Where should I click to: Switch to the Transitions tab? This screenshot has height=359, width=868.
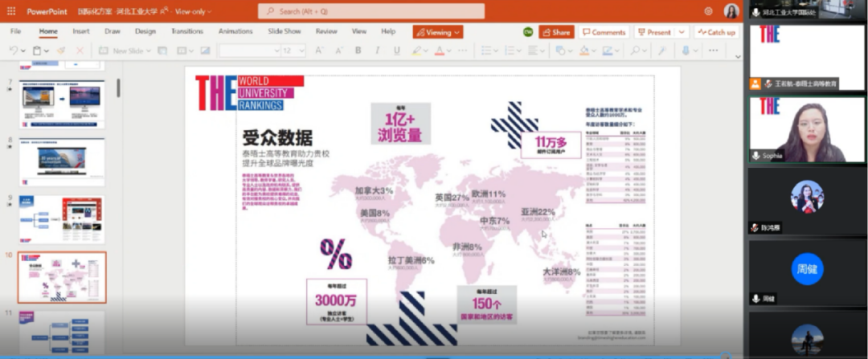(x=186, y=31)
